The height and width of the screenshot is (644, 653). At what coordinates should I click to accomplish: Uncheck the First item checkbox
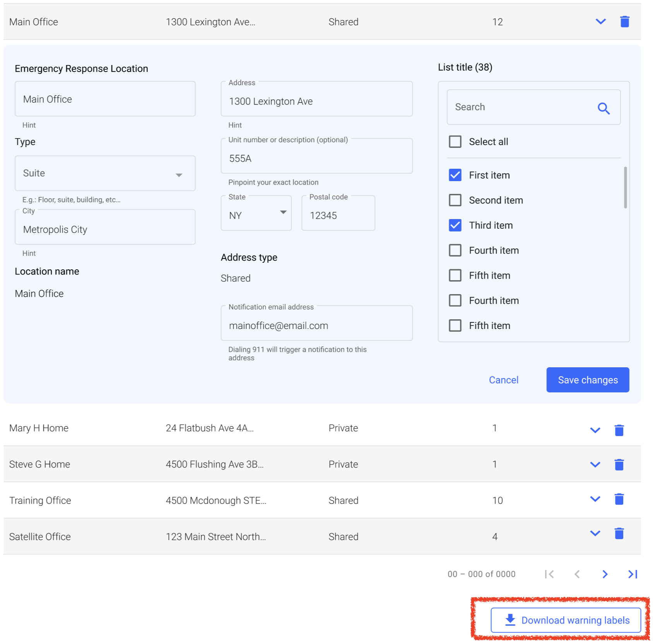pos(455,175)
